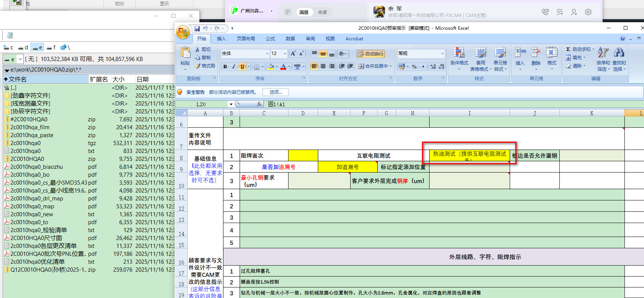Image resolution: width=644 pixels, height=298 pixels.
Task: Open the phonetic guide (wén) tool
Action: [298, 67]
